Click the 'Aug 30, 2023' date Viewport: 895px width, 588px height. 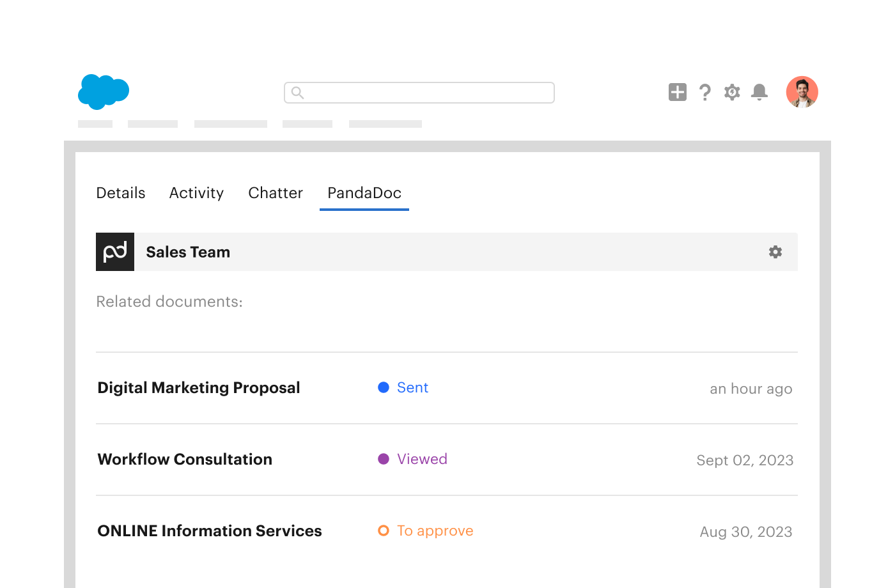[x=746, y=532]
